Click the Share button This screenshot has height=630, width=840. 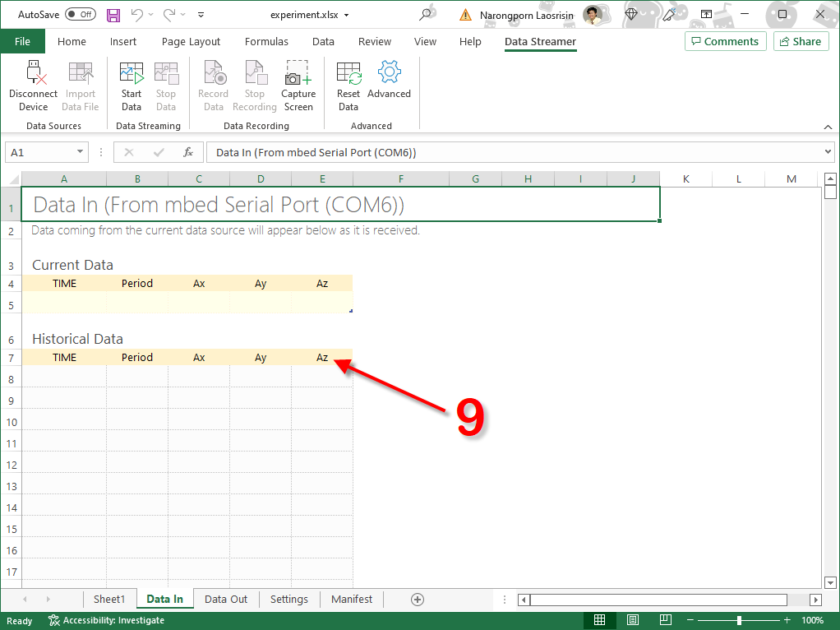pos(801,41)
